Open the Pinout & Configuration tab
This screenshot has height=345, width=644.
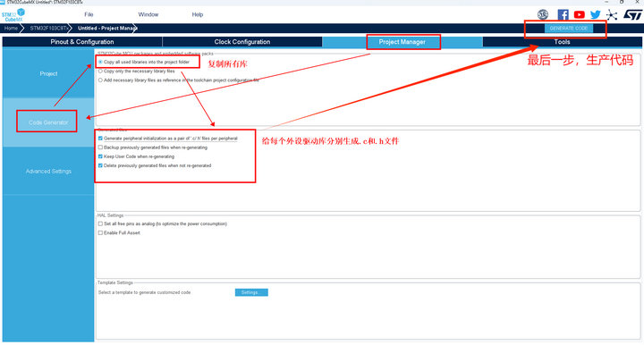[82, 42]
